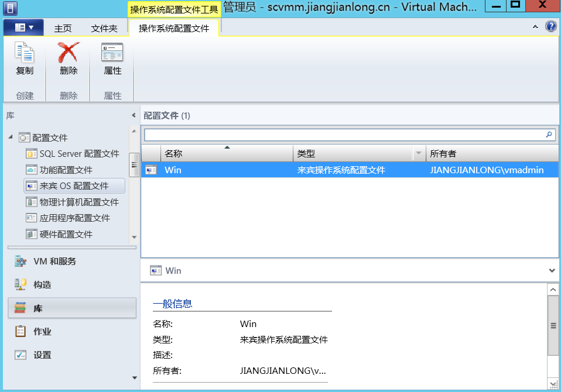Click the tree scrollbar up arrow
This screenshot has width=561, height=392.
tap(134, 131)
